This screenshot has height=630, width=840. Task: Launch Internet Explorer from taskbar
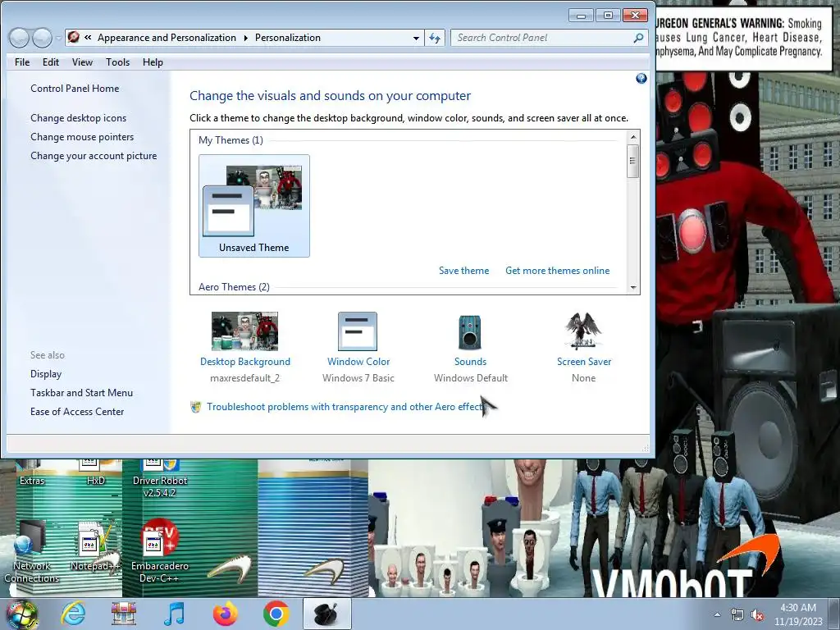pos(73,614)
